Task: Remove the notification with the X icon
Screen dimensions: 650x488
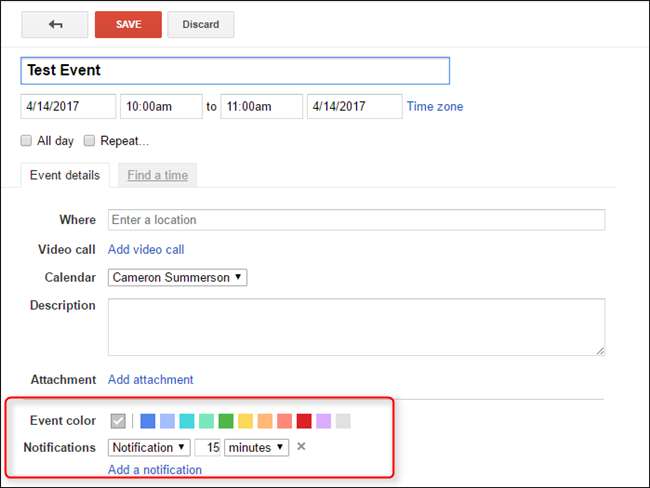Action: (x=301, y=447)
